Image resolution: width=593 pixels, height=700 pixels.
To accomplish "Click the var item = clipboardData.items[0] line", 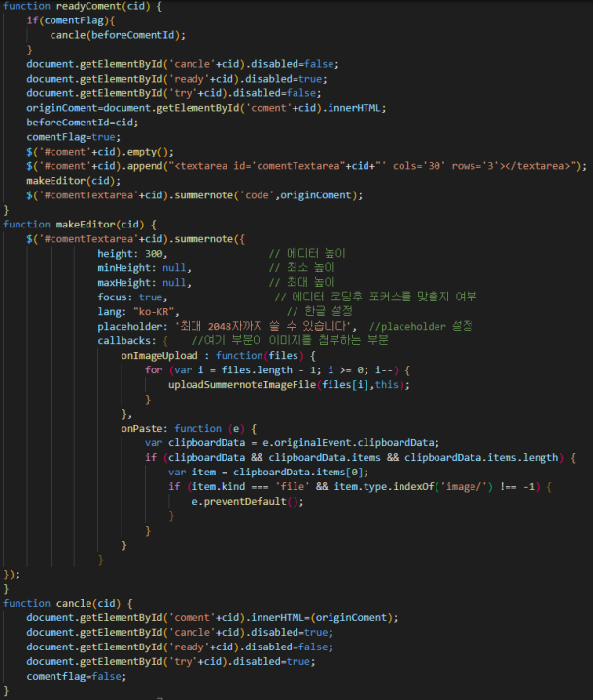I will point(268,472).
